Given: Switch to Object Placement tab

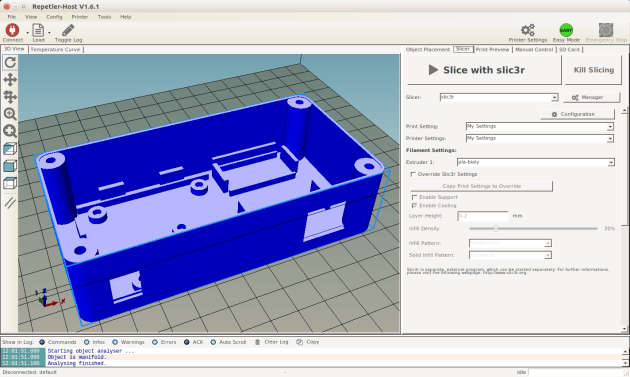Looking at the screenshot, I should click(428, 49).
